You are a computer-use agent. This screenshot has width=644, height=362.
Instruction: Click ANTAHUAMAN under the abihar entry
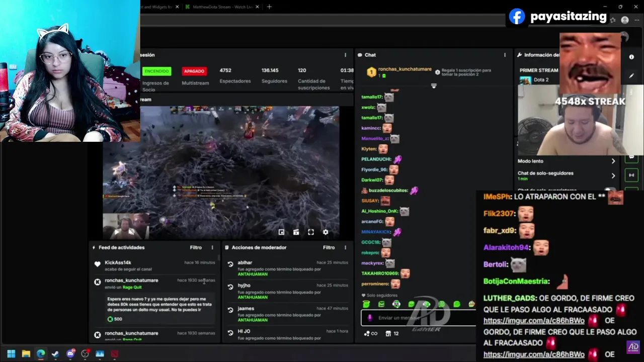coord(253,275)
